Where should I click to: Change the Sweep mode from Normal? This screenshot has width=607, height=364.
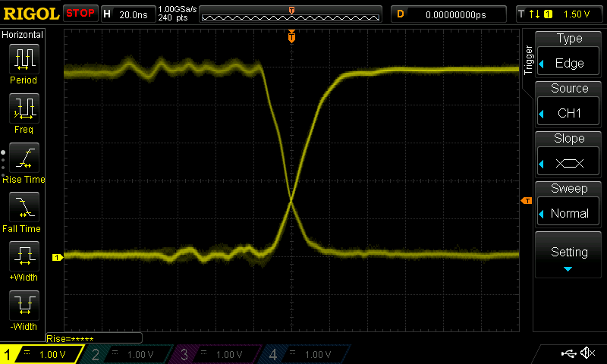click(569, 203)
